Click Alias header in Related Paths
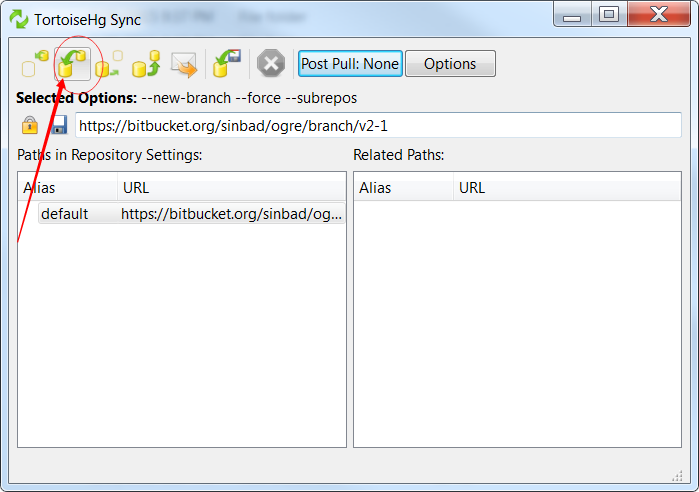Image resolution: width=699 pixels, height=492 pixels. 404,188
